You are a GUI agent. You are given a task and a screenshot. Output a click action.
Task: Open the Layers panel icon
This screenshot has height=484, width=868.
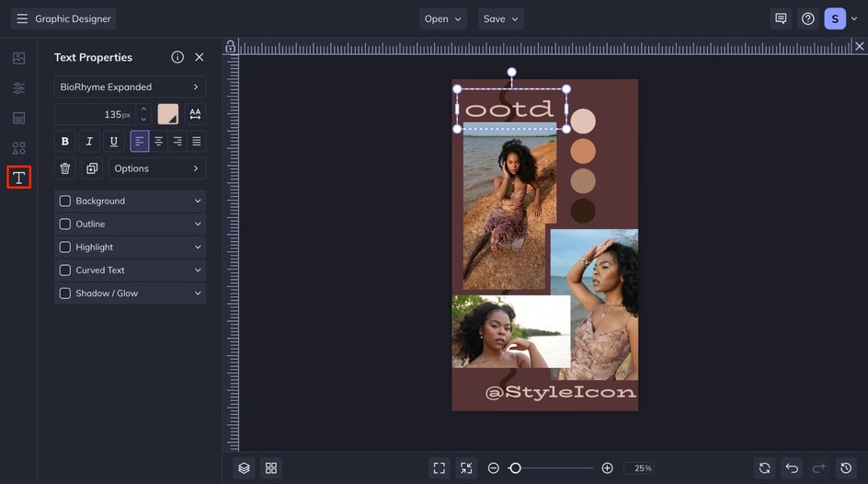pyautogui.click(x=244, y=468)
